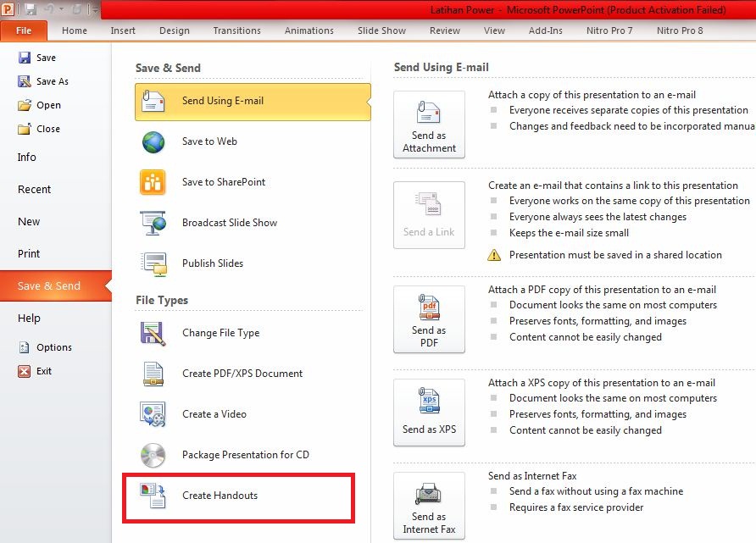Click the Create a Video icon

(x=153, y=414)
